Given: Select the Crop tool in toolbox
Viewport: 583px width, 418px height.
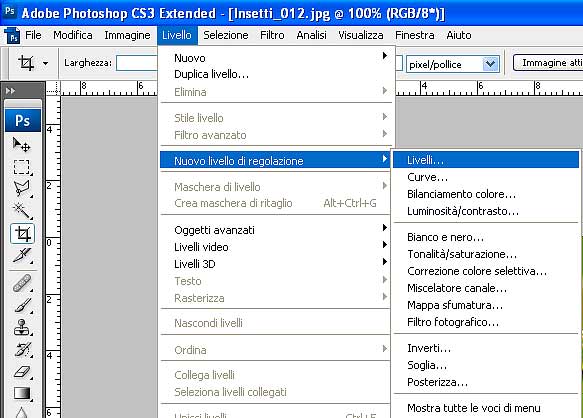Looking at the screenshot, I should coord(22,234).
